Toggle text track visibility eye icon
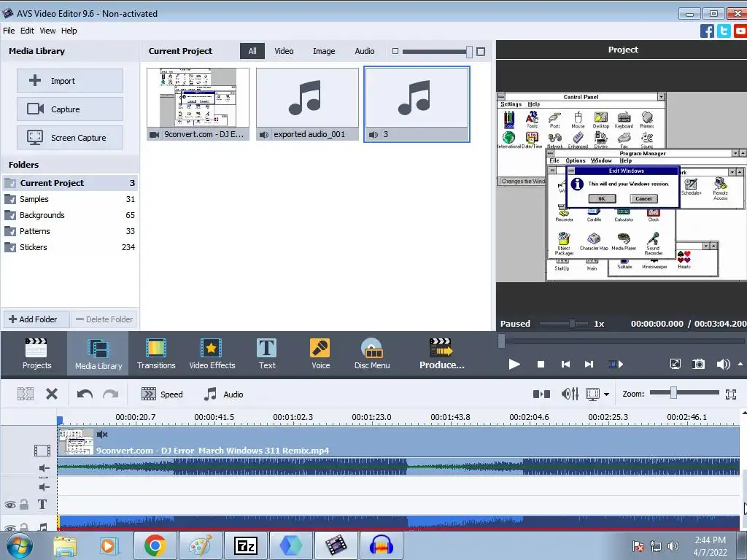 click(9, 505)
